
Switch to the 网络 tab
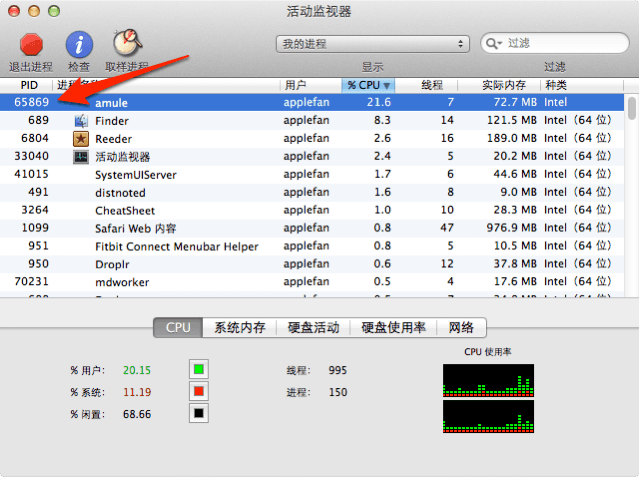(x=461, y=327)
